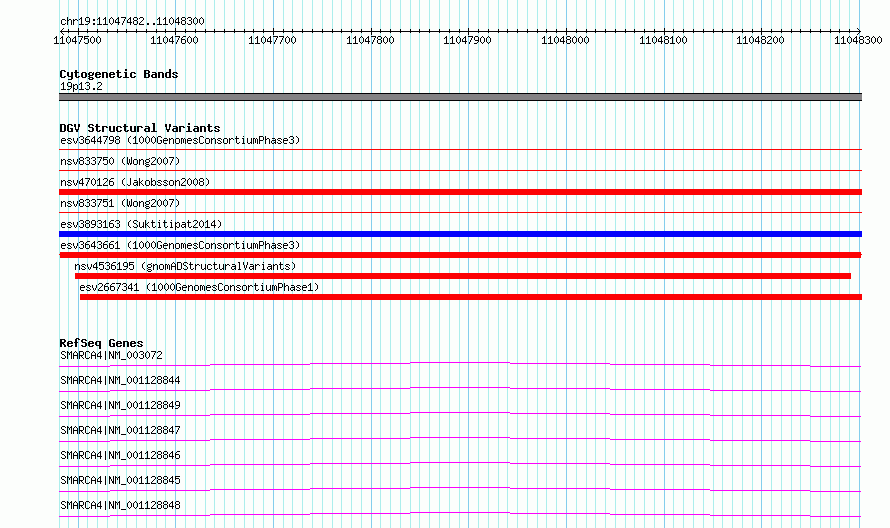Click the 11048000 ruler position label

point(565,40)
